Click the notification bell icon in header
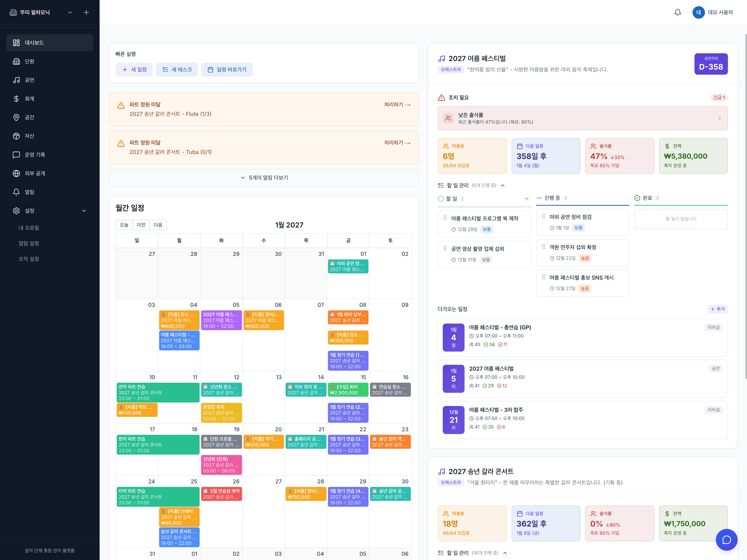Image resolution: width=747 pixels, height=560 pixels. pyautogui.click(x=677, y=12)
